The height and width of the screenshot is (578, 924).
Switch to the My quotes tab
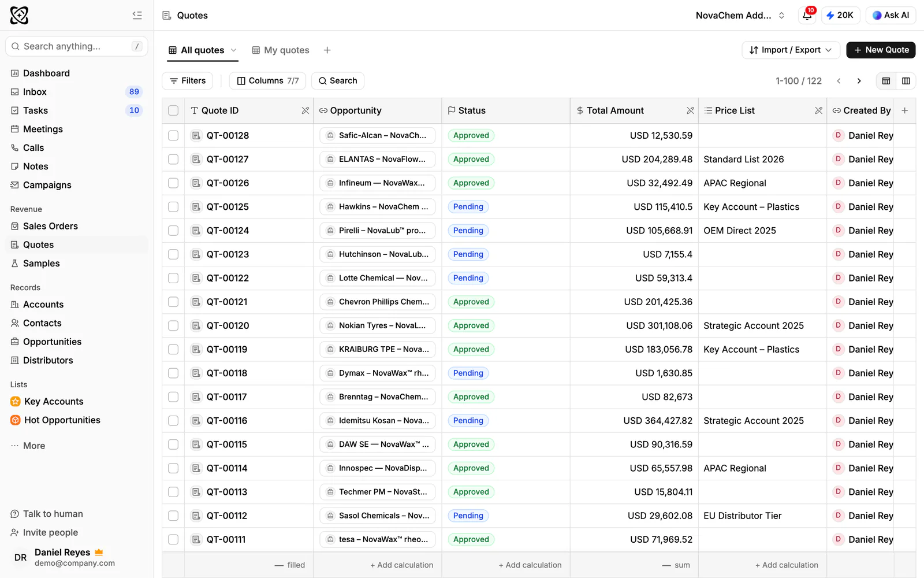tap(281, 50)
